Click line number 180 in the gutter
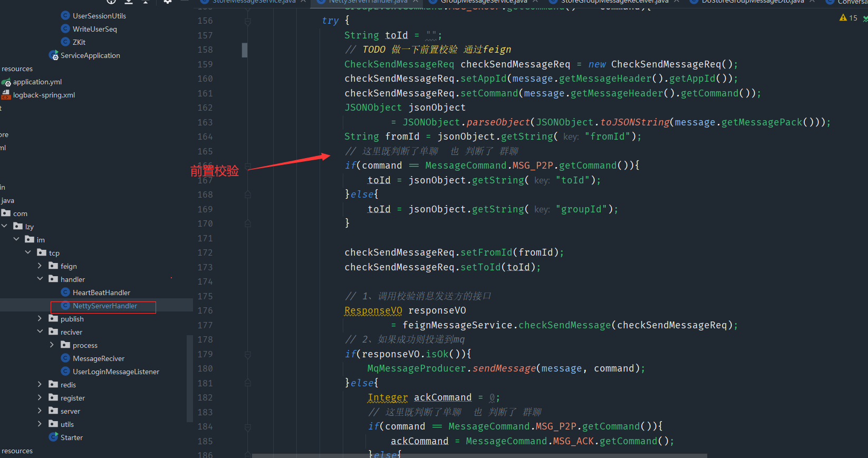Screen dimensions: 868x458 pos(205,368)
